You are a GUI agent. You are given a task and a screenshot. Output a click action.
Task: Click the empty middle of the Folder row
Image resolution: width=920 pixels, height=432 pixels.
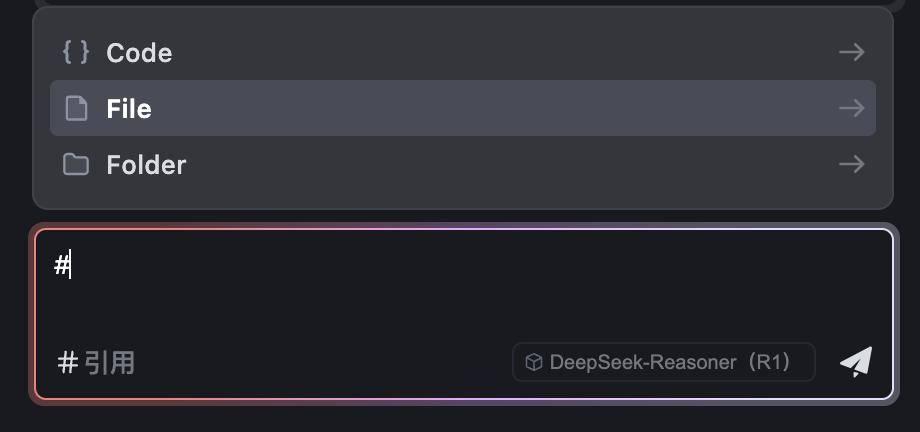pyautogui.click(x=500, y=164)
